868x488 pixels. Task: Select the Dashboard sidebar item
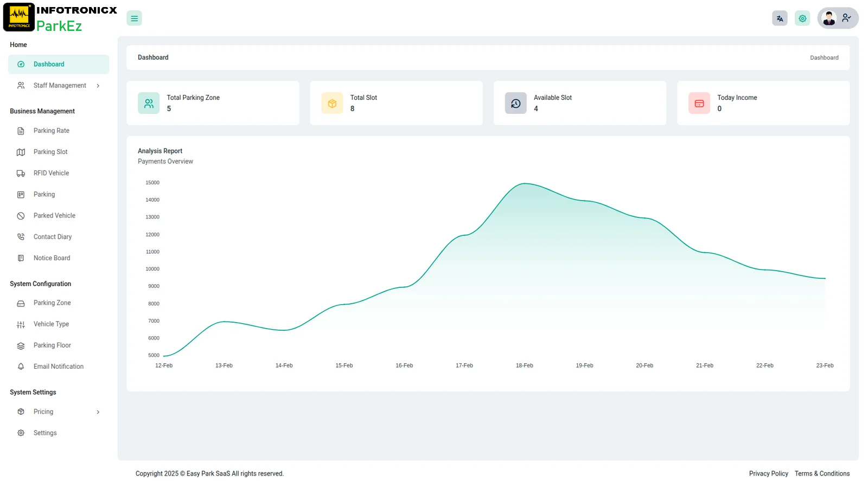[x=49, y=65]
